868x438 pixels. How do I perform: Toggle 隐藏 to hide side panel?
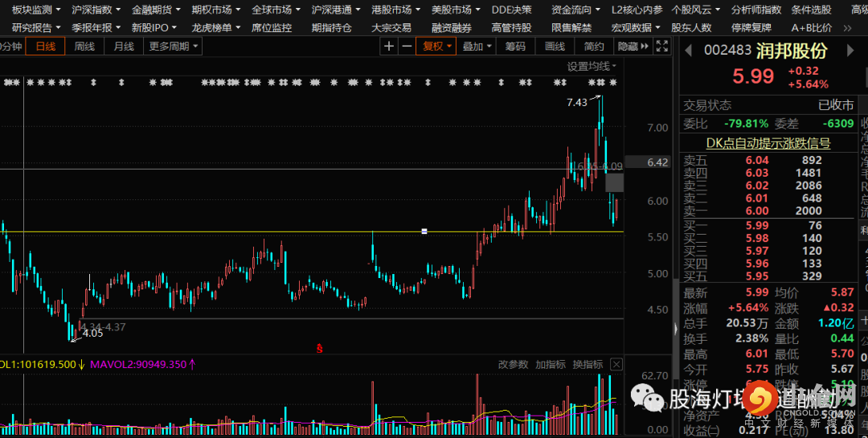[x=633, y=47]
